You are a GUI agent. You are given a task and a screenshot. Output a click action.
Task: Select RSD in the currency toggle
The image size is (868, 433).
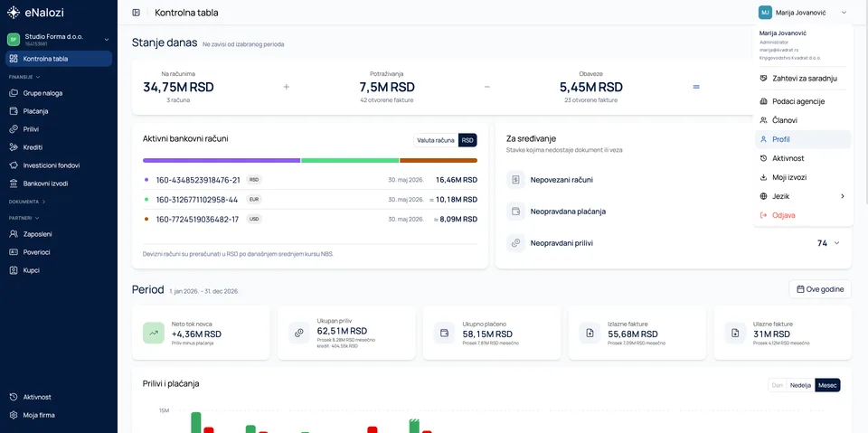467,140
